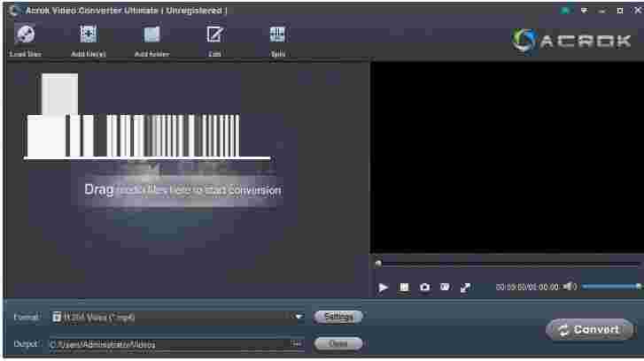
Task: Click the Load Disc toolbar icon
Action: 25,35
